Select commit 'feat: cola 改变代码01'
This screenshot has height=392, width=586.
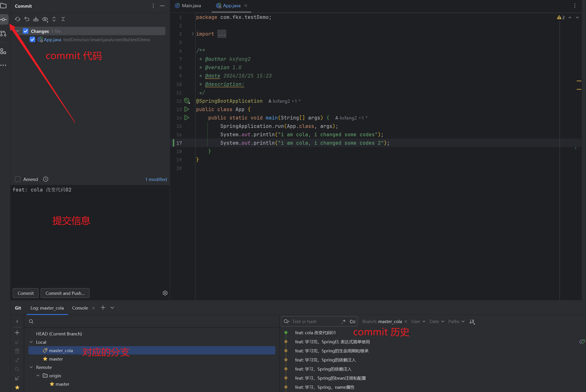(316, 333)
